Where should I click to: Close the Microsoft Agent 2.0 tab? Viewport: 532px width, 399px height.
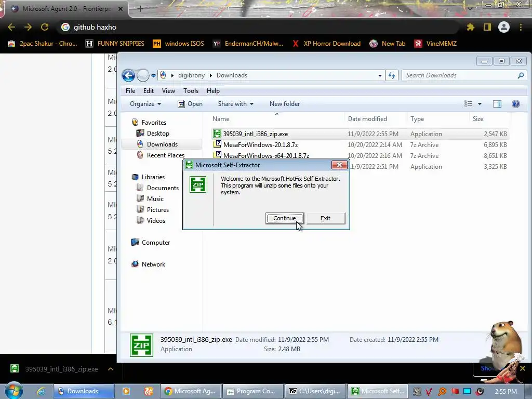point(120,9)
